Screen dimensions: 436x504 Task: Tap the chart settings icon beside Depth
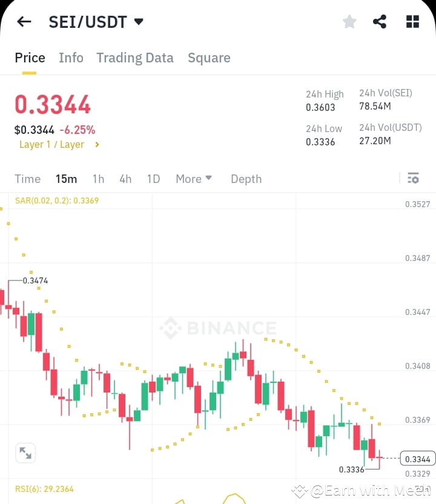(414, 178)
